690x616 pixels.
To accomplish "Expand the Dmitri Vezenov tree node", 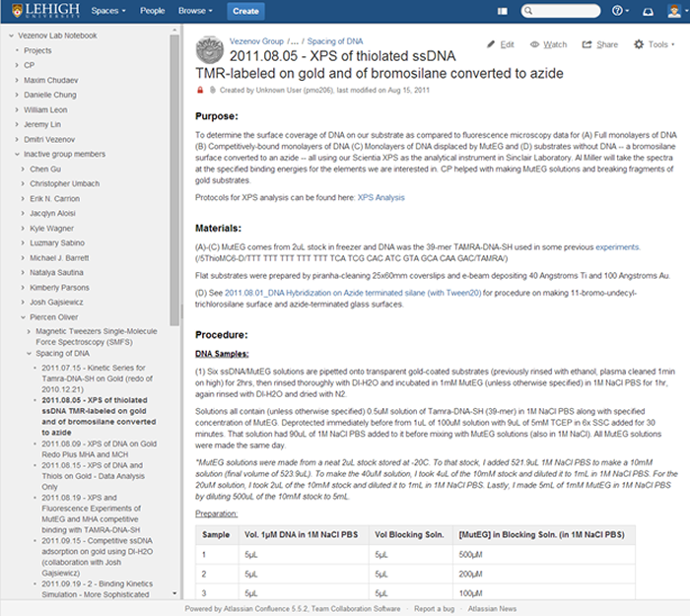I will point(17,140).
